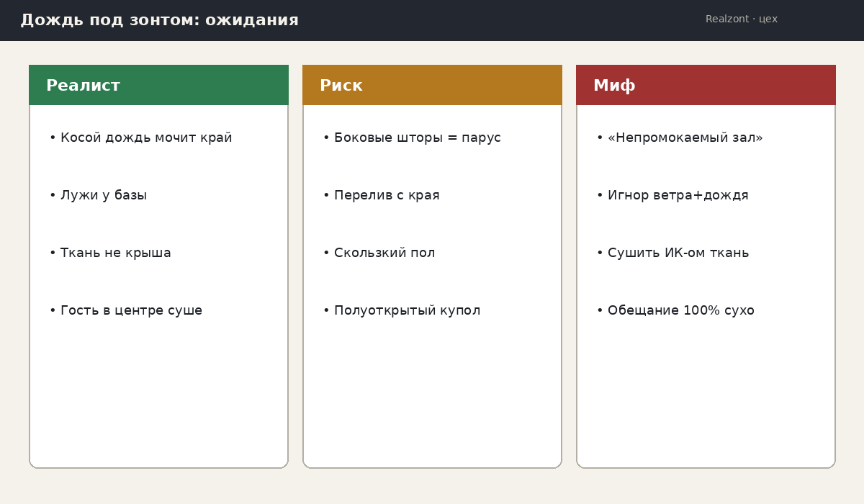Viewport: 864px width, 504px height.
Task: Click the bullet «Сушить ИК-ом ткань»
Action: pos(672,253)
